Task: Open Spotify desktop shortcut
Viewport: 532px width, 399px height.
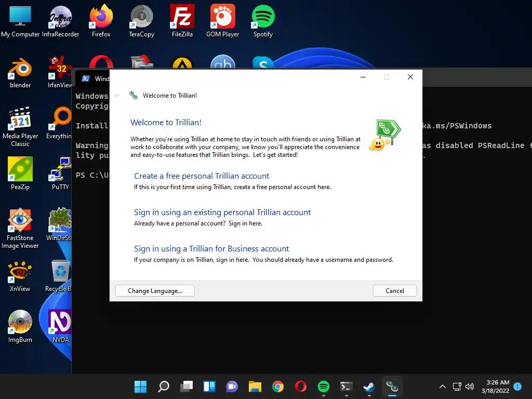Action: pyautogui.click(x=263, y=21)
